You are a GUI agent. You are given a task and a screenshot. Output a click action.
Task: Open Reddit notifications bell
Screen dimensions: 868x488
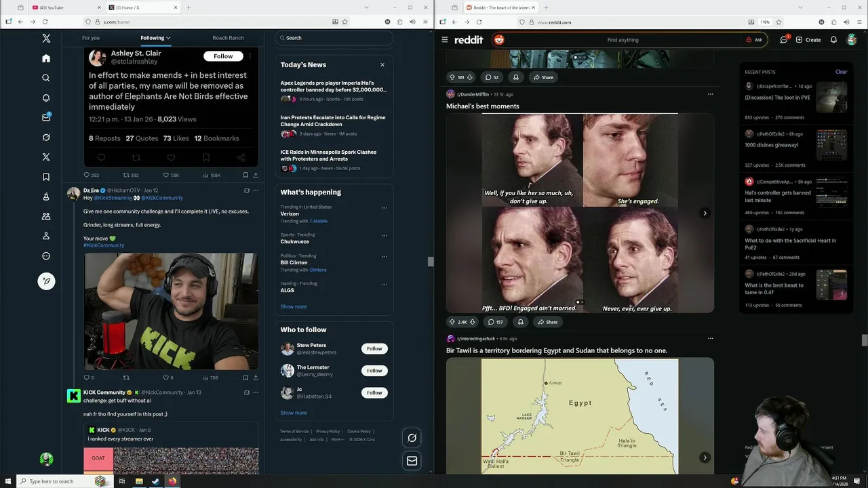tap(833, 40)
